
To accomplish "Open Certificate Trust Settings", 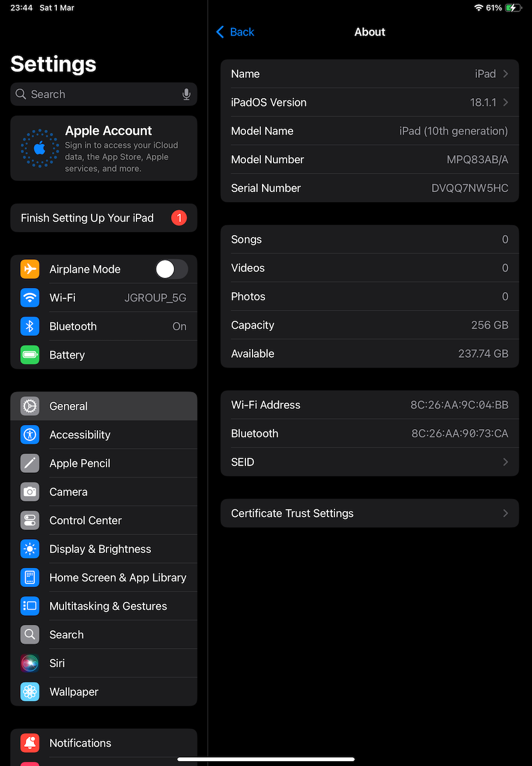I will pyautogui.click(x=370, y=513).
